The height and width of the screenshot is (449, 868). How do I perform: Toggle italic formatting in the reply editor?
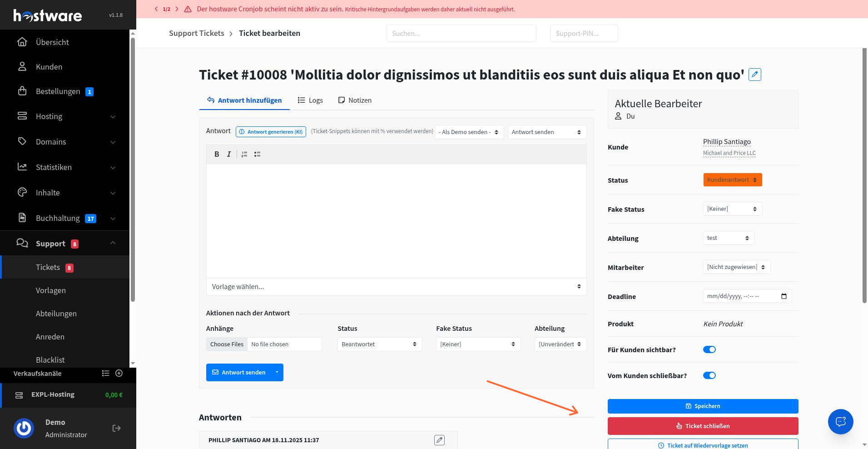[229, 155]
